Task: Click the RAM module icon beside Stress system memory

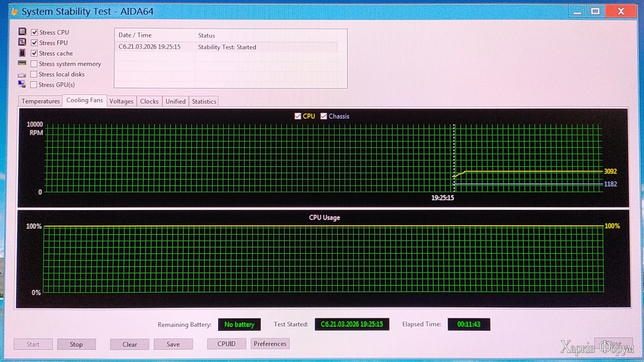Action: coord(22,63)
